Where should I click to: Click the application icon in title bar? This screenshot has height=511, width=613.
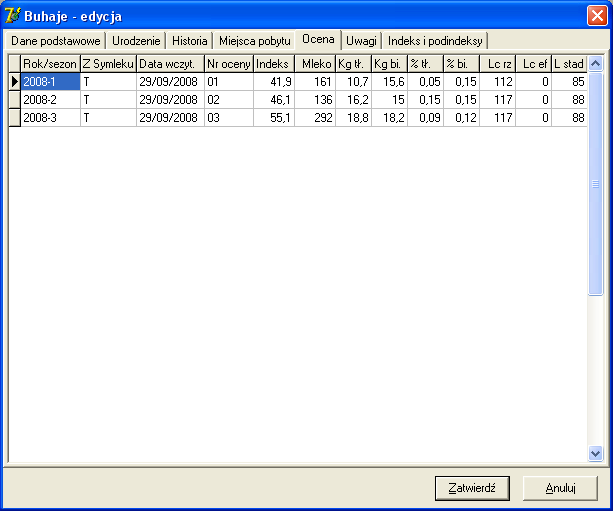point(13,16)
